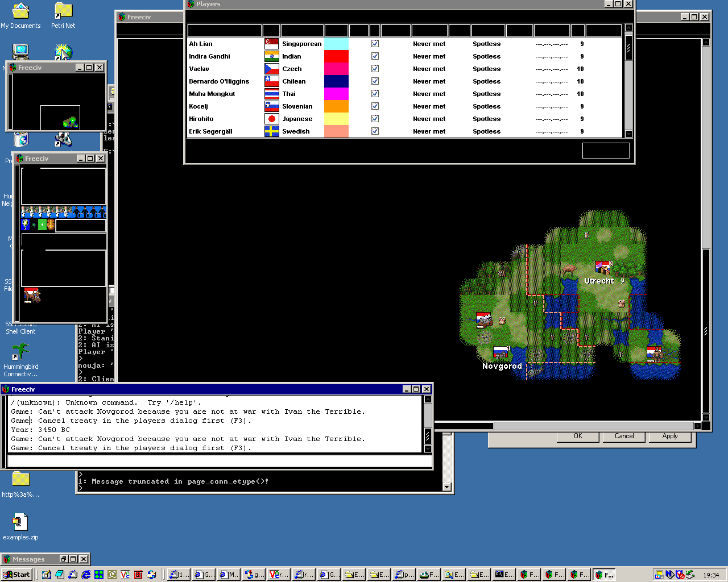
Task: Click the buffalo resource near Utrecht
Action: click(569, 269)
